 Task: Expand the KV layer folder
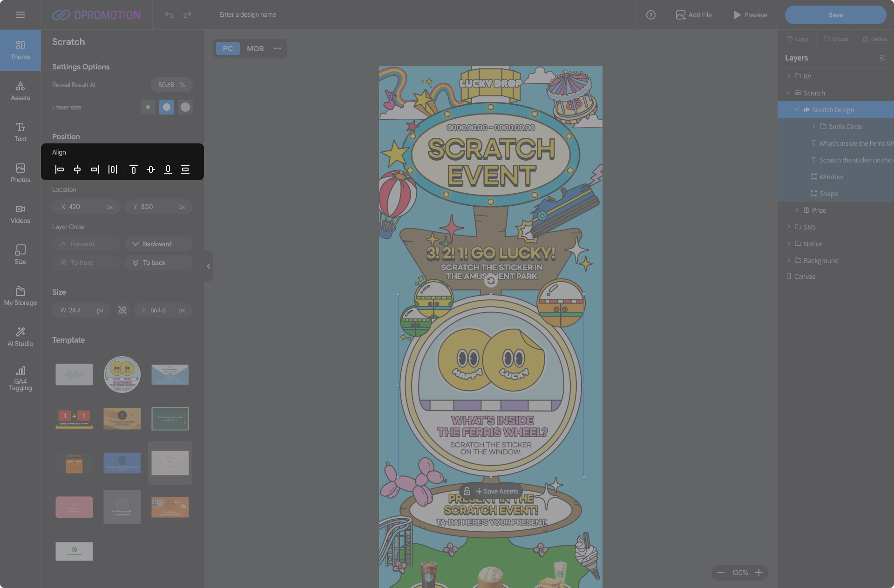789,76
